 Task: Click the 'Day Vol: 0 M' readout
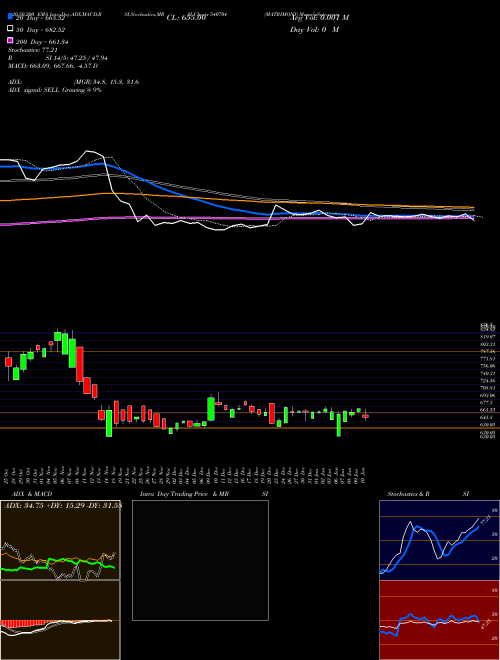point(314,29)
